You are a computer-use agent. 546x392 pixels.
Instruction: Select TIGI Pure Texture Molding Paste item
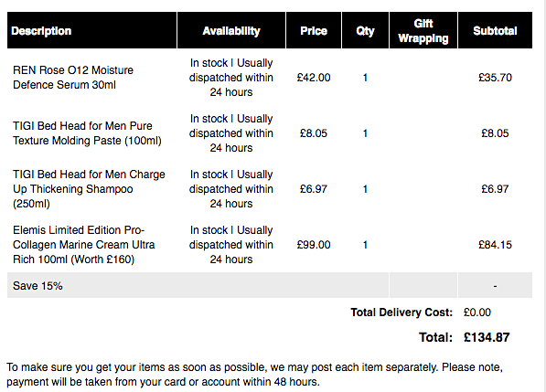click(87, 133)
